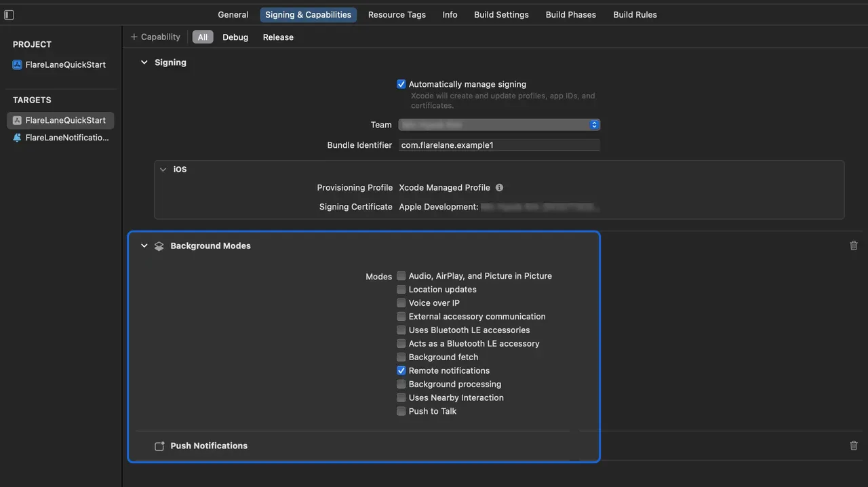Delete the Background Modes capability
The height and width of the screenshot is (487, 868).
(x=854, y=246)
